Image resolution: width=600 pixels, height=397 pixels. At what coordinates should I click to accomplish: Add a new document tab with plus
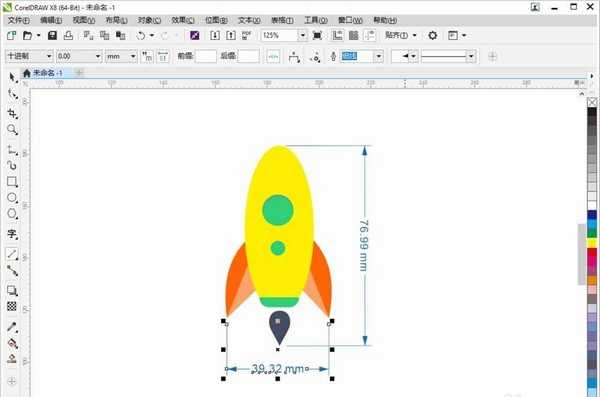click(x=79, y=72)
